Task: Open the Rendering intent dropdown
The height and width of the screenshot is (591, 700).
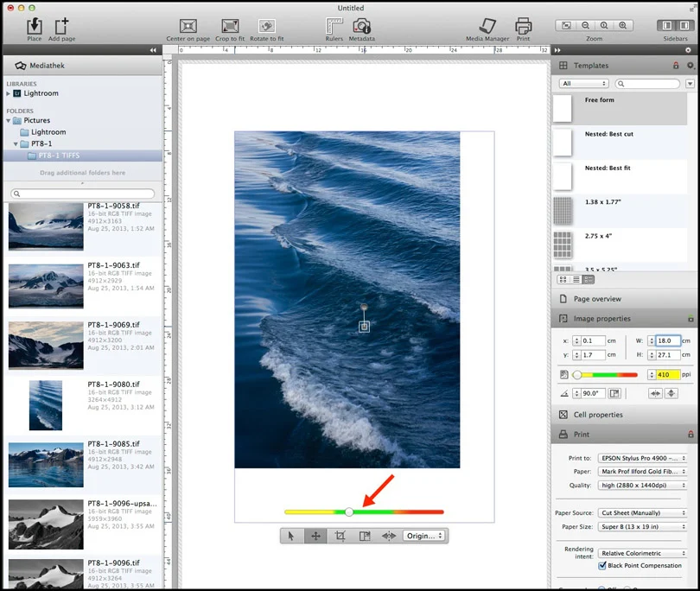Action: coord(642,553)
